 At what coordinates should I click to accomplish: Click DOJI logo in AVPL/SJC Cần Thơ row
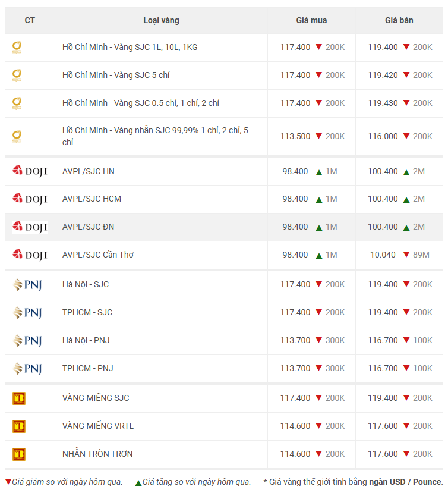30,255
